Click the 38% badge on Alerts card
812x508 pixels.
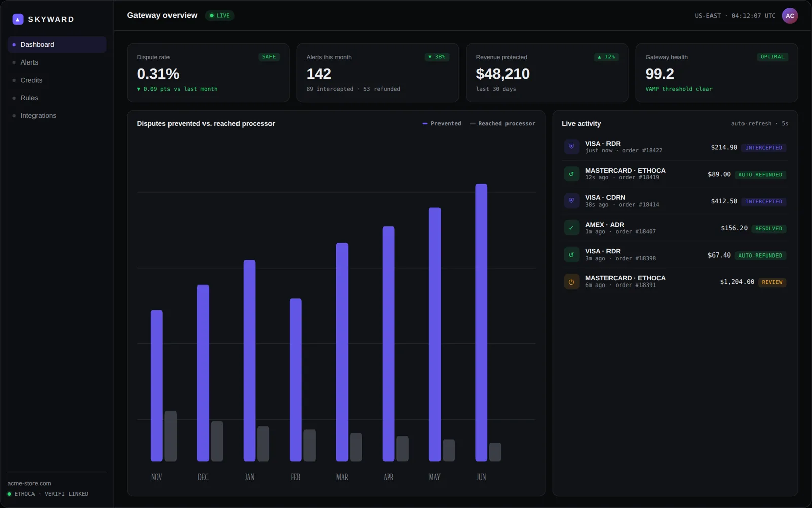click(x=437, y=57)
